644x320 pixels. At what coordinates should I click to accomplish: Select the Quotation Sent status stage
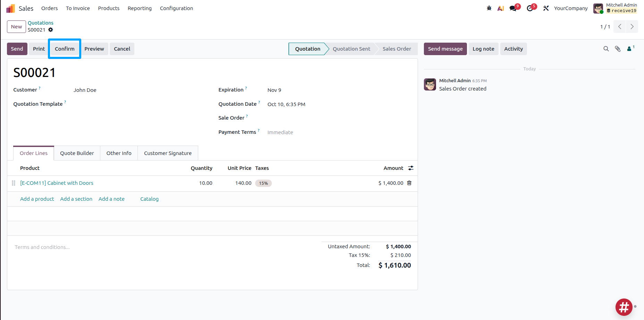(351, 49)
